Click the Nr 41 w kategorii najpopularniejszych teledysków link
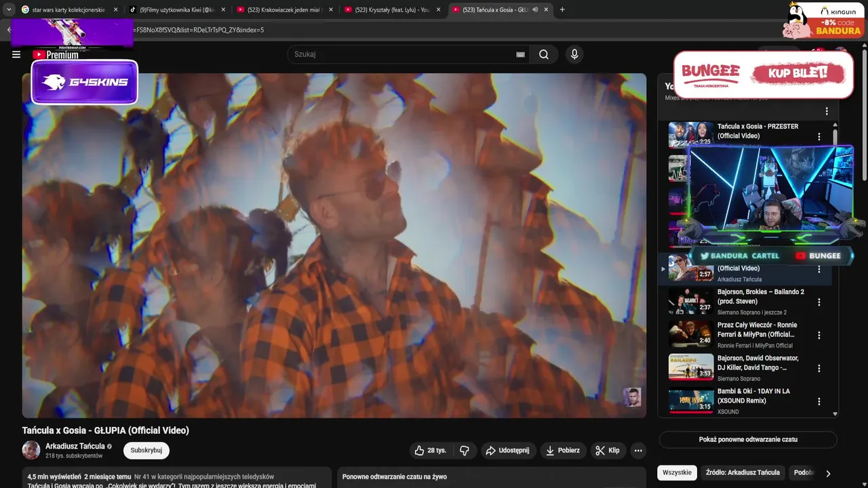 click(x=204, y=476)
